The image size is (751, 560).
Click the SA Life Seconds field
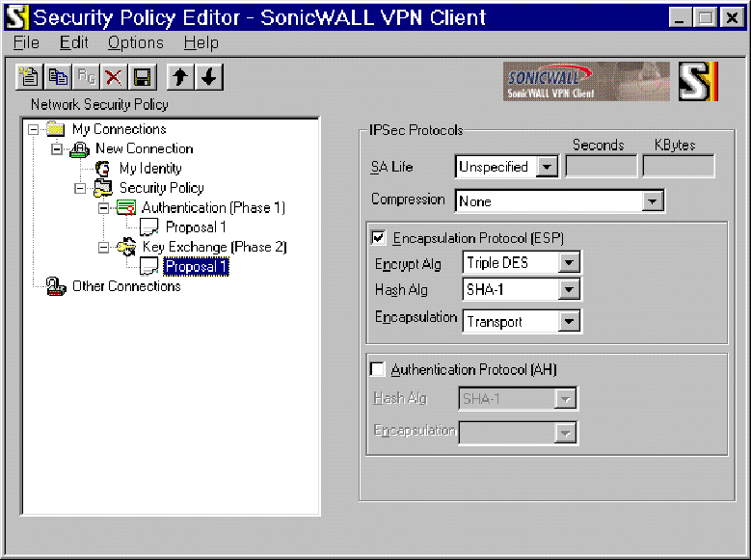coord(602,166)
